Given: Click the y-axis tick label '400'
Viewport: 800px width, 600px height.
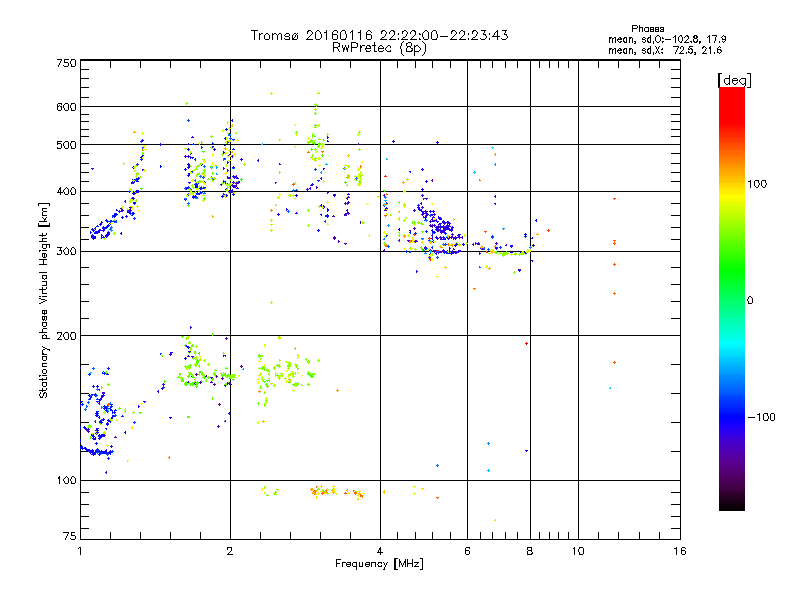Looking at the screenshot, I should 66,192.
